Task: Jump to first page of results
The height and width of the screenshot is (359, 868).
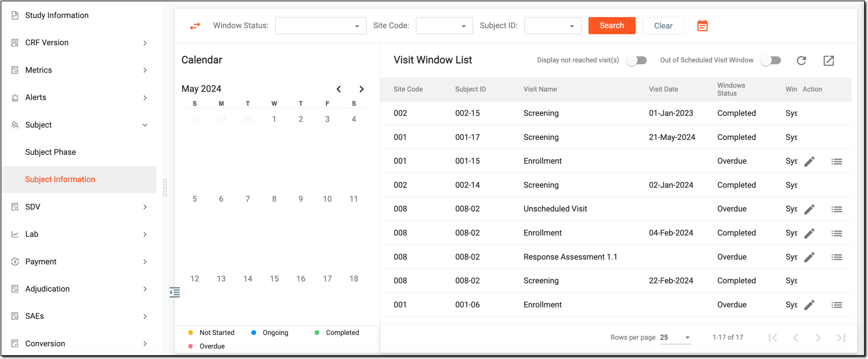Action: click(773, 338)
